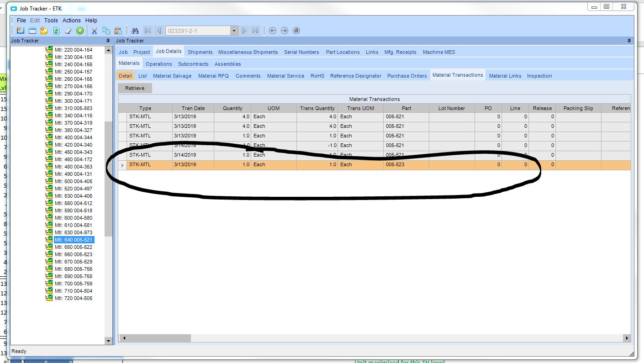Open the Material Links tab

click(x=505, y=76)
